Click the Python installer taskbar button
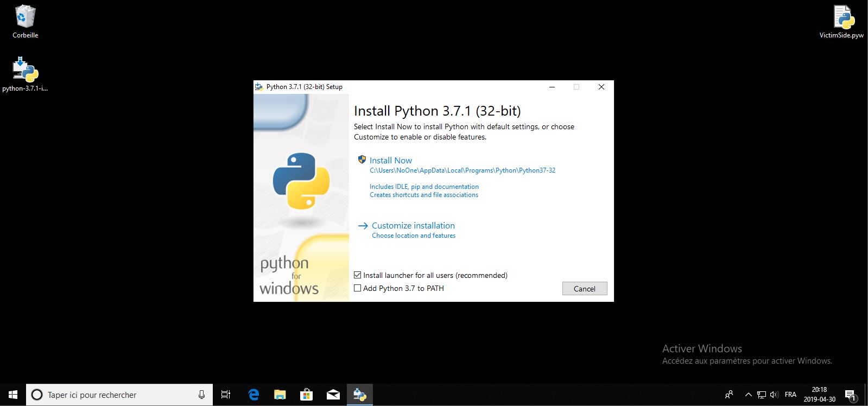868x406 pixels. (360, 395)
